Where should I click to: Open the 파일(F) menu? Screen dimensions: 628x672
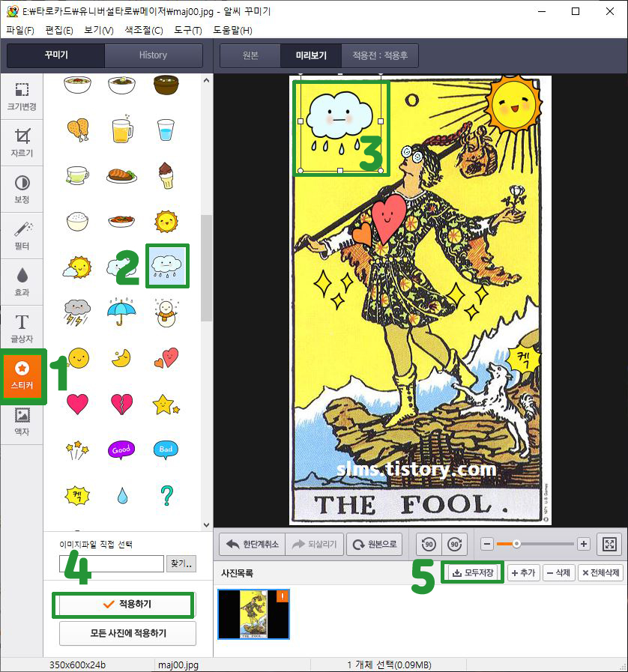click(19, 31)
